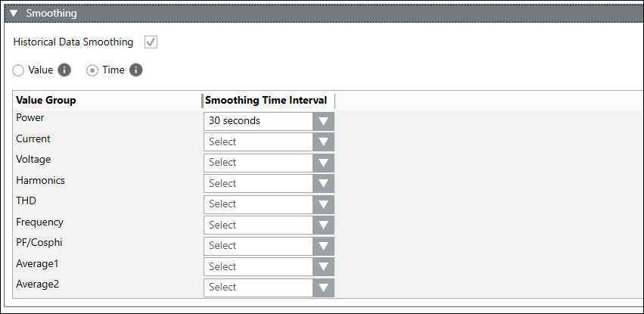Select the Time radio button

(92, 70)
